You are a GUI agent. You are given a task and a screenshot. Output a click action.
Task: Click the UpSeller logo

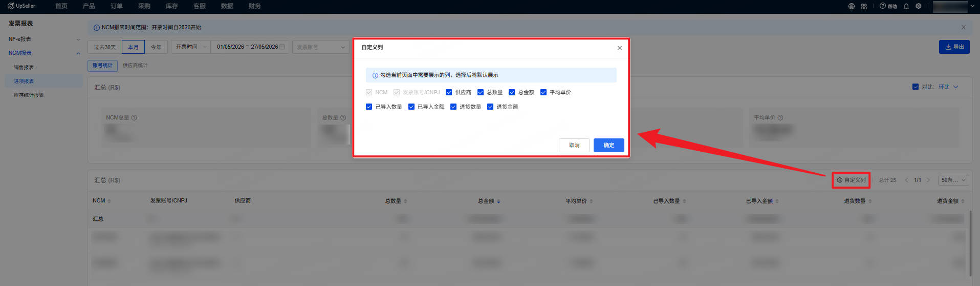click(x=21, y=6)
